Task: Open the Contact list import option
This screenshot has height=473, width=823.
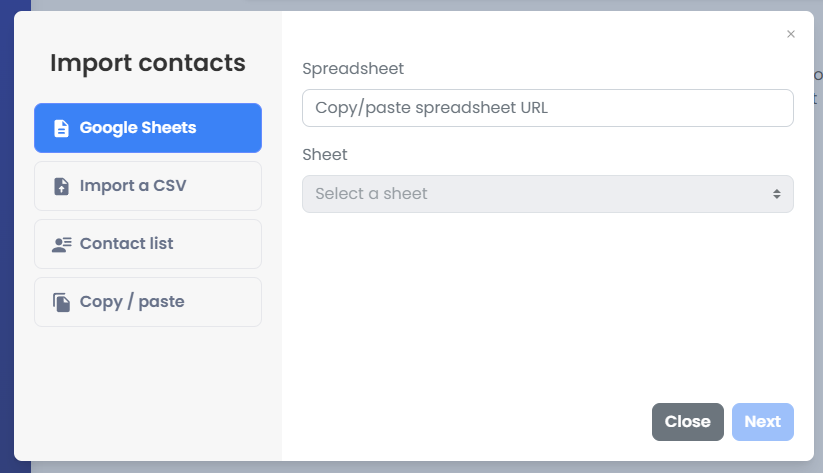Action: pyautogui.click(x=148, y=244)
